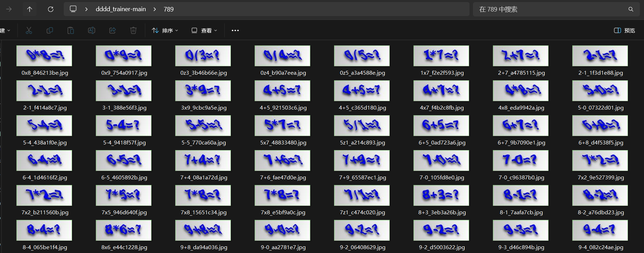Select thumbnail of 7z1_c474c020.jpg

362,195
